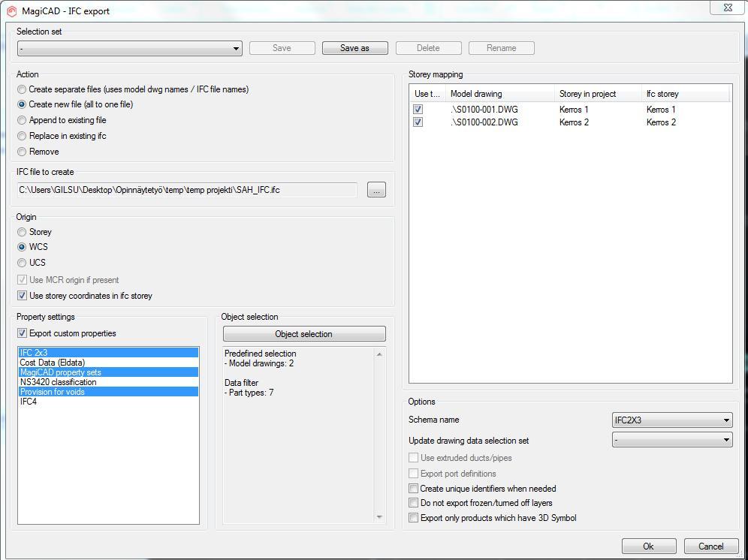Select the .\S0100-001.DWG model drawing row
Image resolution: width=748 pixels, height=560 pixels.
point(484,110)
